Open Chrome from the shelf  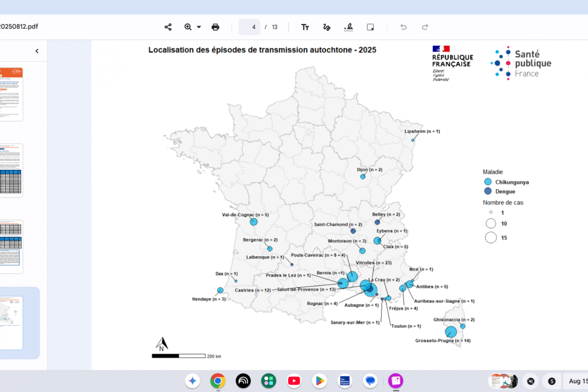[218, 381]
